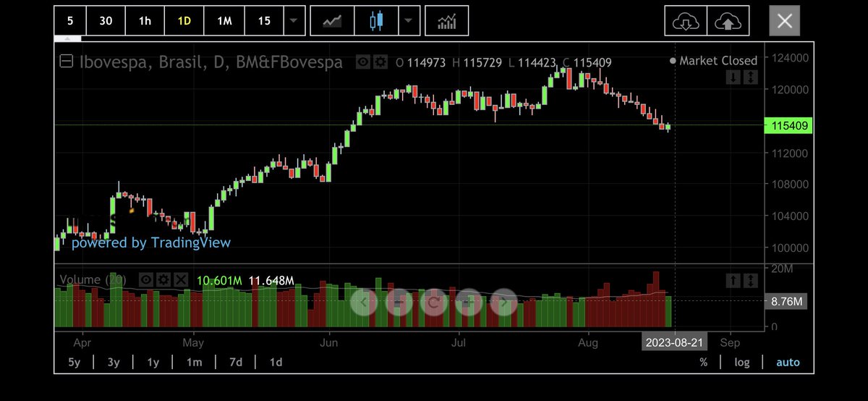Click the cloud upload save-chart icon
Viewport: 868px width, 401px height.
pyautogui.click(x=728, y=22)
